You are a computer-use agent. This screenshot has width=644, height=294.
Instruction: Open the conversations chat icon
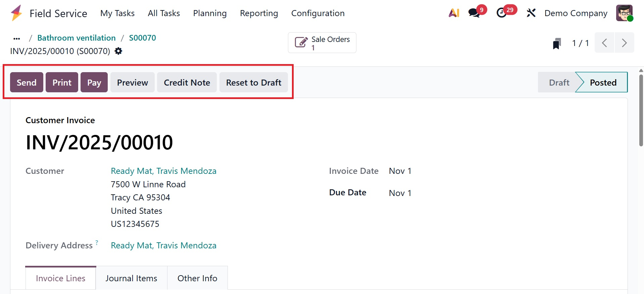pyautogui.click(x=474, y=13)
